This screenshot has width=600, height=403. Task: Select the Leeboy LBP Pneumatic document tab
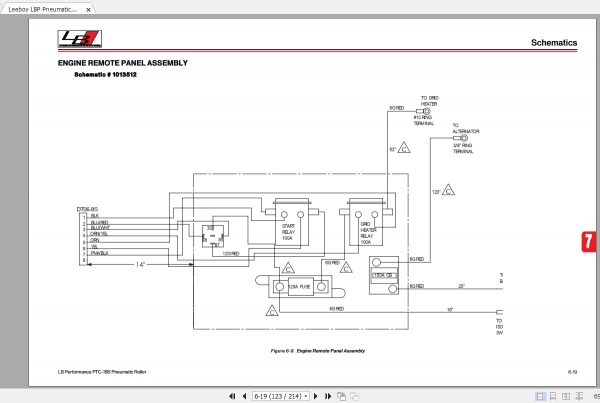pos(43,9)
